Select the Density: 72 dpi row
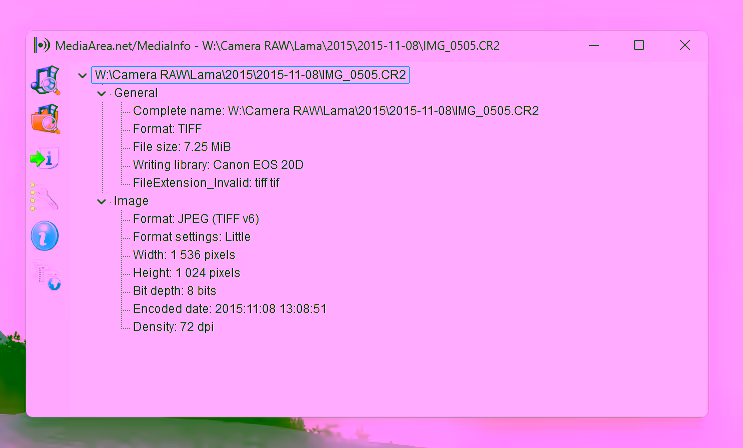 (x=173, y=327)
